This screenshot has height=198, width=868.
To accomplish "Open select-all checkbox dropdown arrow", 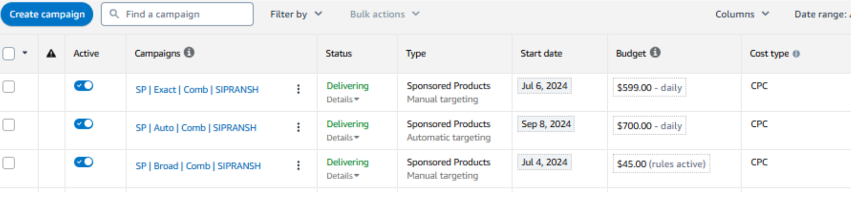I will click(x=25, y=53).
